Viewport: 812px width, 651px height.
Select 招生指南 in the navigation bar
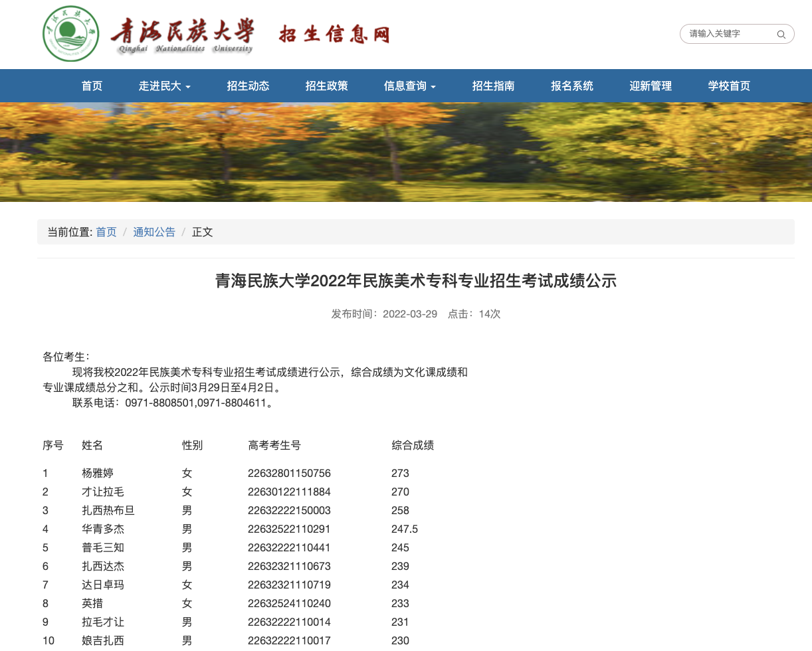(x=493, y=86)
